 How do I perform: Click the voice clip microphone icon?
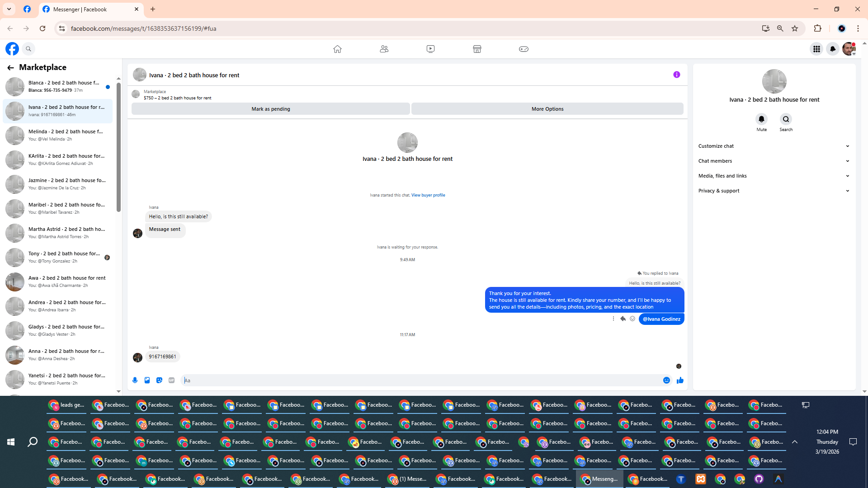[x=135, y=380]
